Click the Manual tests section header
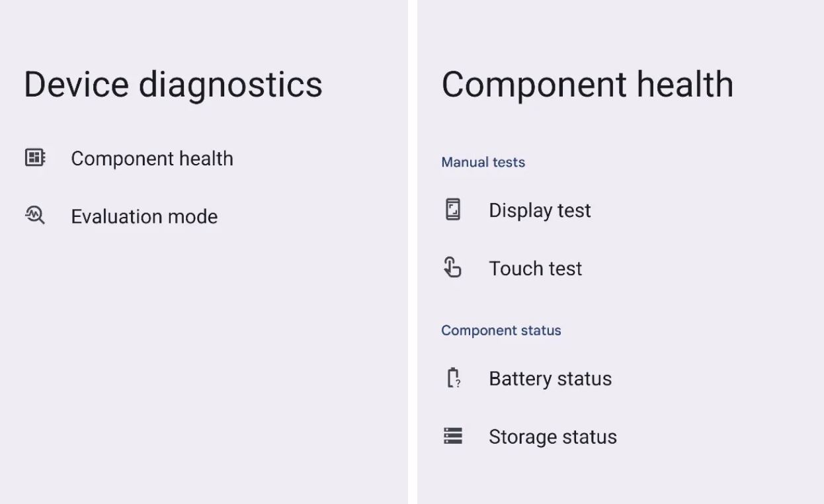This screenshot has height=504, width=824. coord(483,162)
